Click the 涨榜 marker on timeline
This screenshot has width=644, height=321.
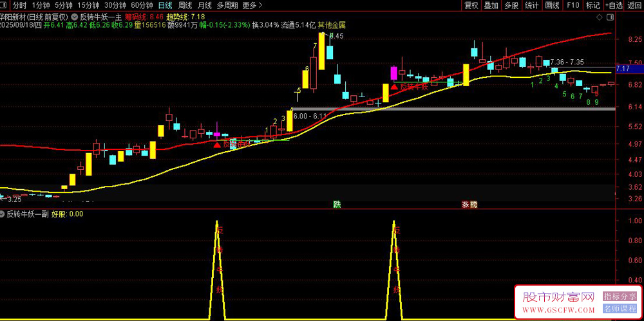(x=470, y=204)
